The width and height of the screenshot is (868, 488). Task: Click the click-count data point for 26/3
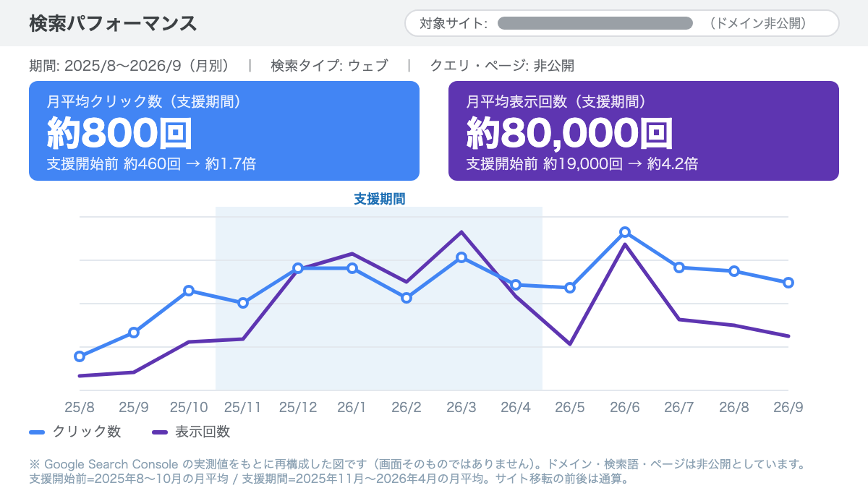[461, 257]
